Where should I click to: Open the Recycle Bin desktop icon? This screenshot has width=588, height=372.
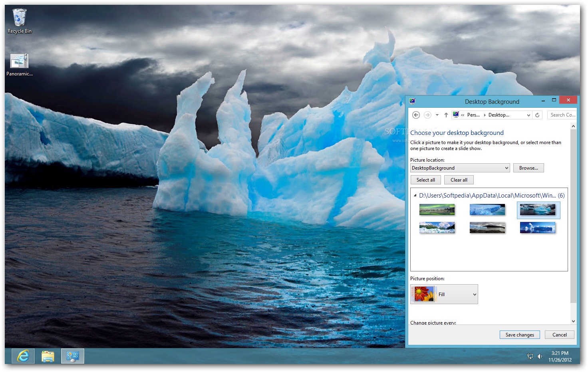click(19, 21)
